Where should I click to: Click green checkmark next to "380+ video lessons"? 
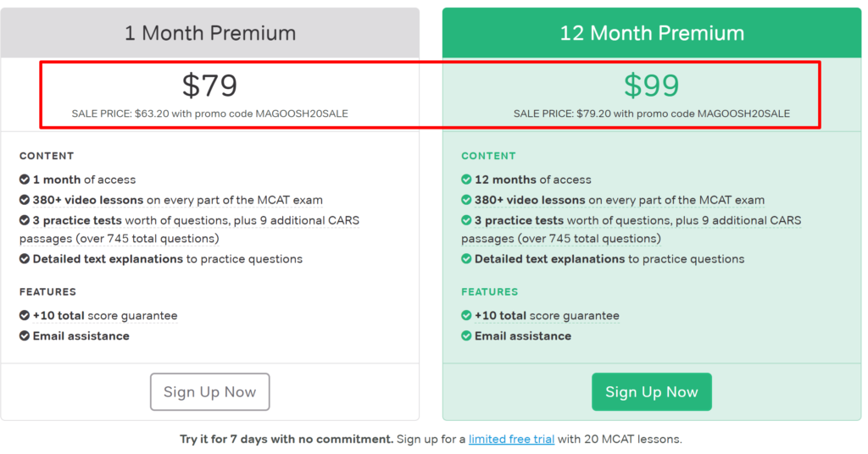click(x=466, y=200)
